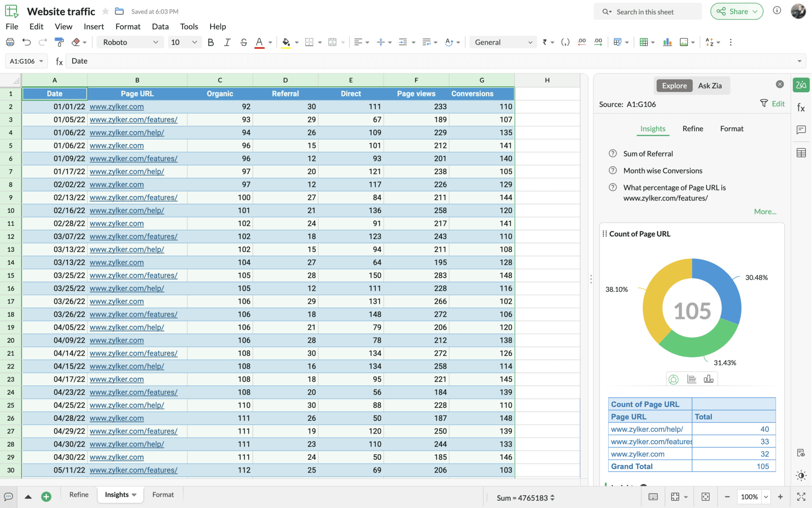Image resolution: width=812 pixels, height=508 pixels.
Task: Follow the www.zylker.com/features/ link
Action: pos(134,119)
